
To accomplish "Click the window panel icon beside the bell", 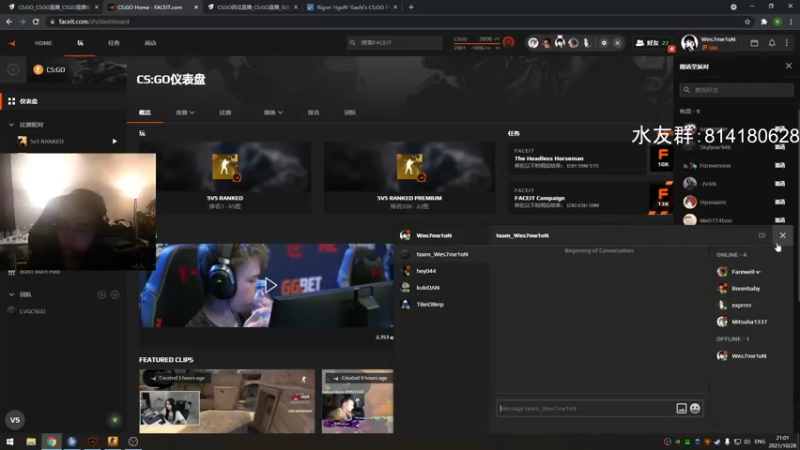I will point(754,43).
